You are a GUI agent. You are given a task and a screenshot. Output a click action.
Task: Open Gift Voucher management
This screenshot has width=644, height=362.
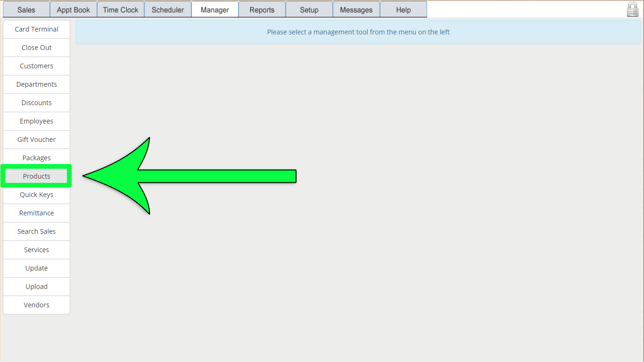tap(36, 140)
